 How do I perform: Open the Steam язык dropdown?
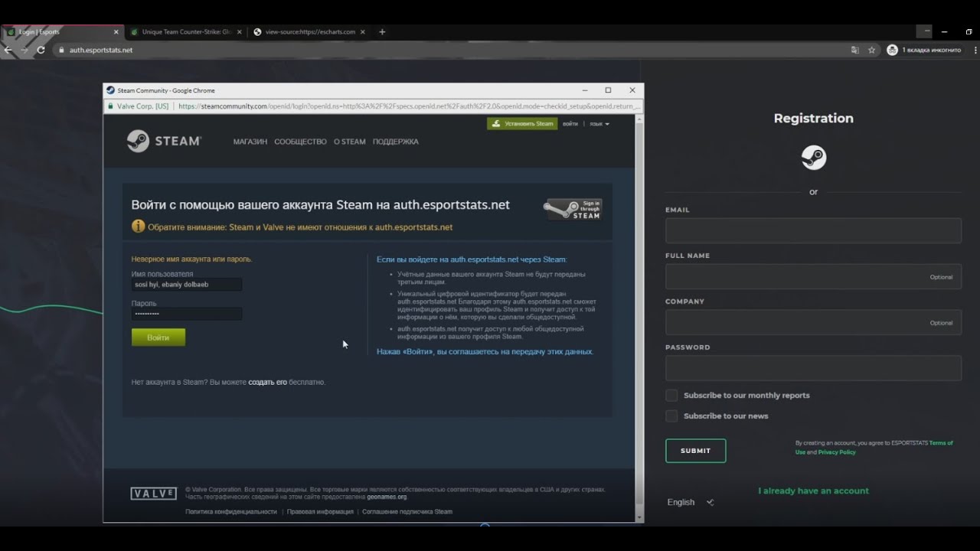pyautogui.click(x=599, y=124)
